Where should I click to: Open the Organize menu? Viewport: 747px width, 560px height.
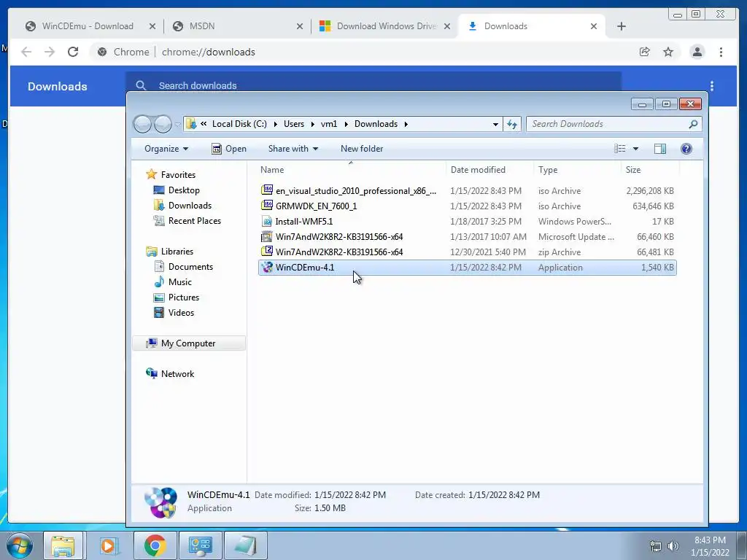166,149
